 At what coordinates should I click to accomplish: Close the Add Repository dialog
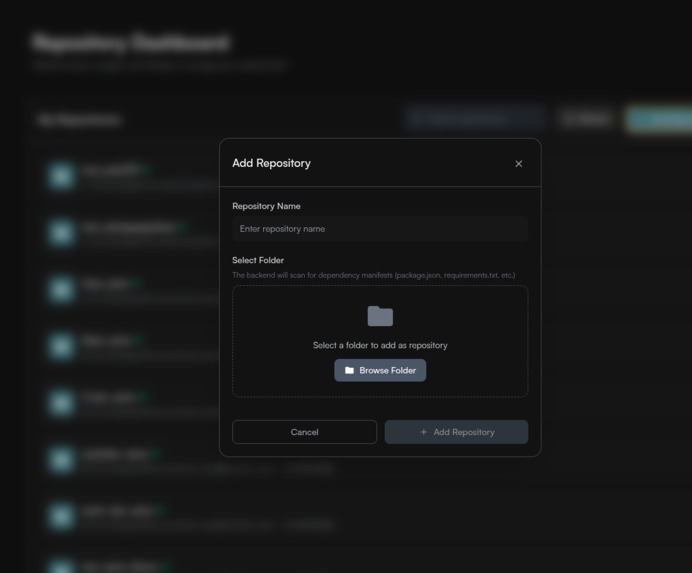[x=519, y=164]
